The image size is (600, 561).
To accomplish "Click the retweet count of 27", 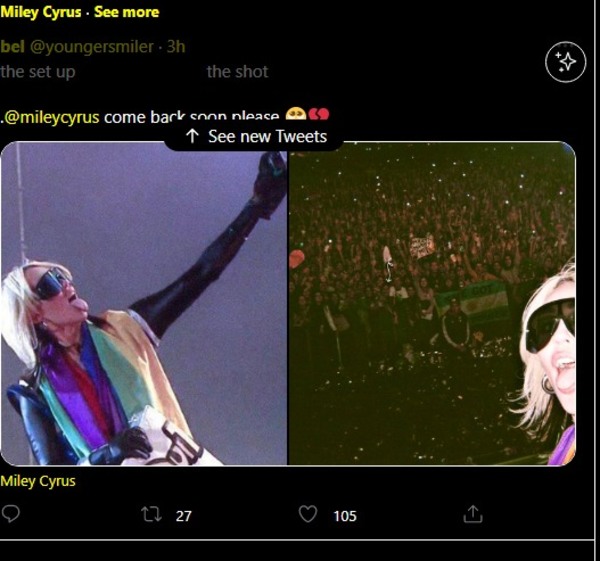I will coord(183,515).
